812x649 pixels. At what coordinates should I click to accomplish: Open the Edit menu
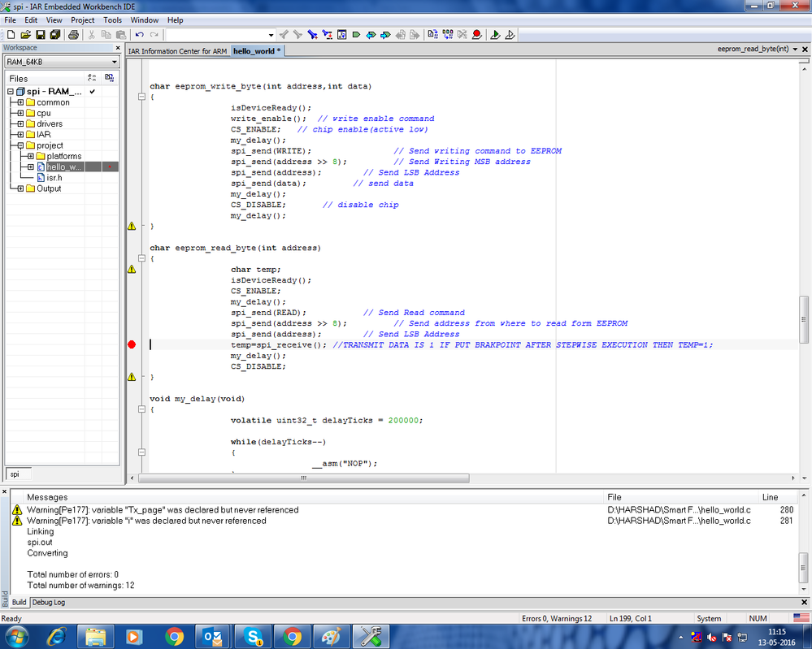tap(31, 20)
